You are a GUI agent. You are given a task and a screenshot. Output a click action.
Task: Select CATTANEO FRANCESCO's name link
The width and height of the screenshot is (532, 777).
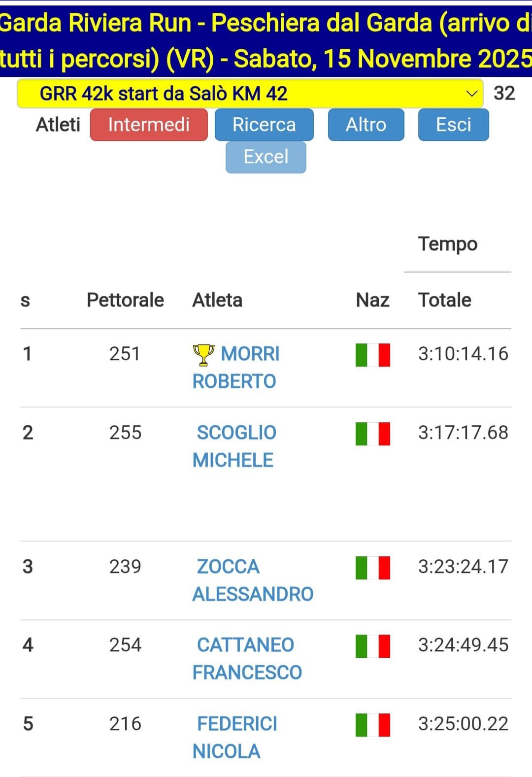coord(246,659)
